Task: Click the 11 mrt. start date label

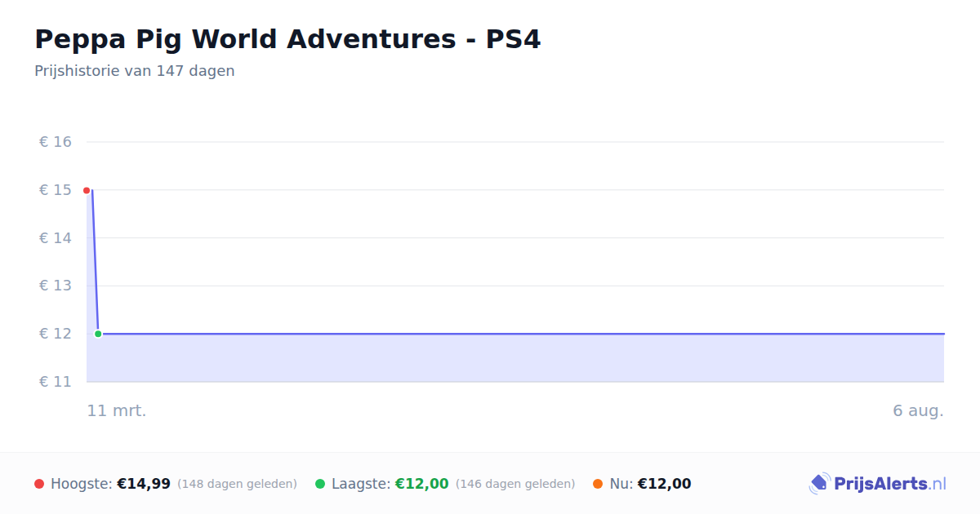Action: pos(117,410)
